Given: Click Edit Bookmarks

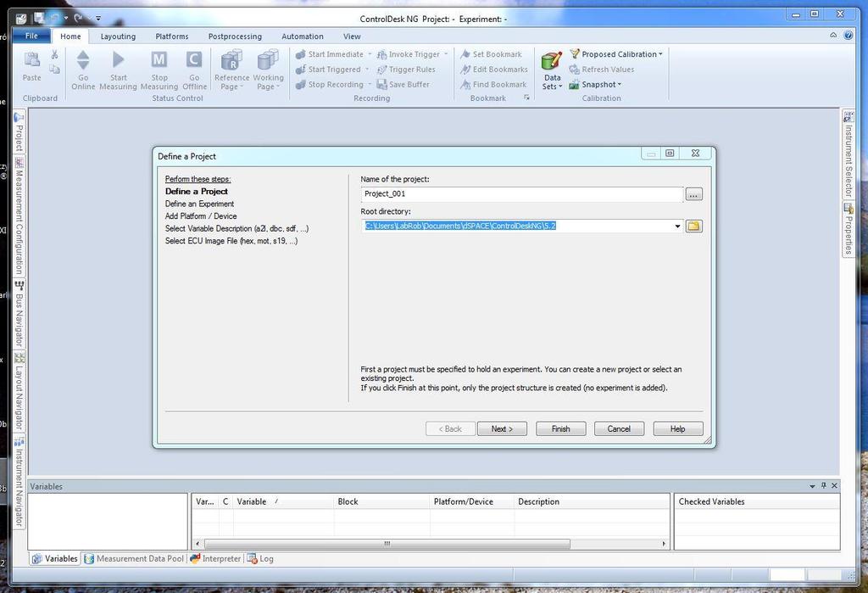Looking at the screenshot, I should pyautogui.click(x=494, y=70).
